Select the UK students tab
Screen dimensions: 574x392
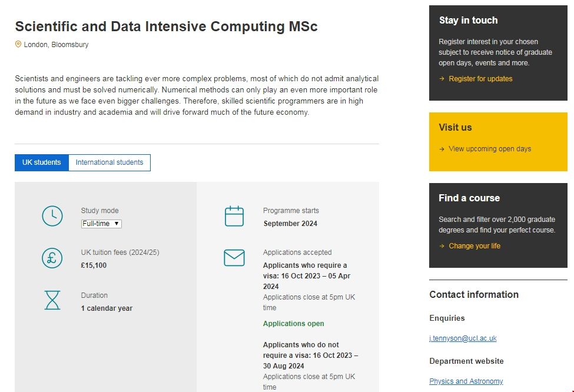[x=42, y=162]
